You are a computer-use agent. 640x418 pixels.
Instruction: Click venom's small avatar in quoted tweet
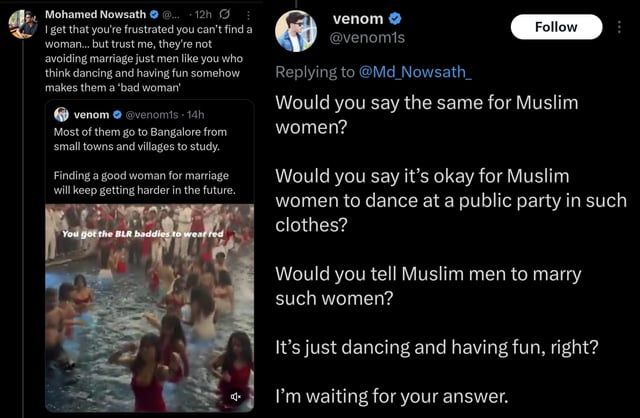(62, 115)
